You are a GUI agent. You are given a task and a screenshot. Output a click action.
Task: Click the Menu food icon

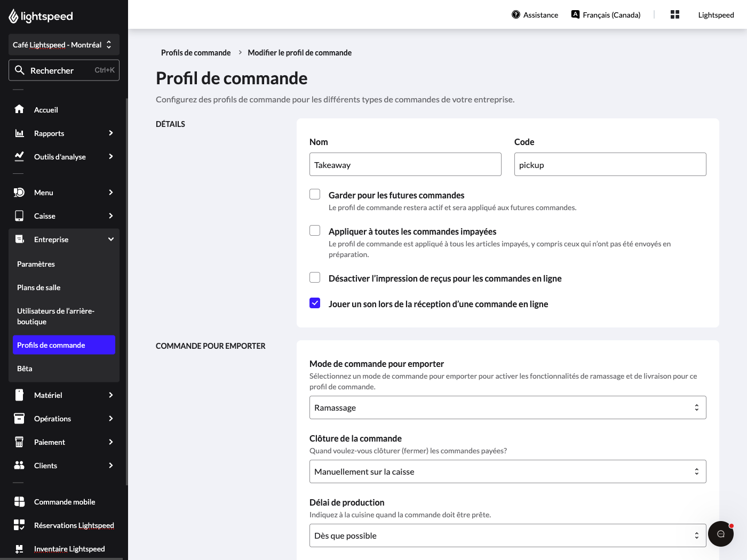click(x=19, y=193)
